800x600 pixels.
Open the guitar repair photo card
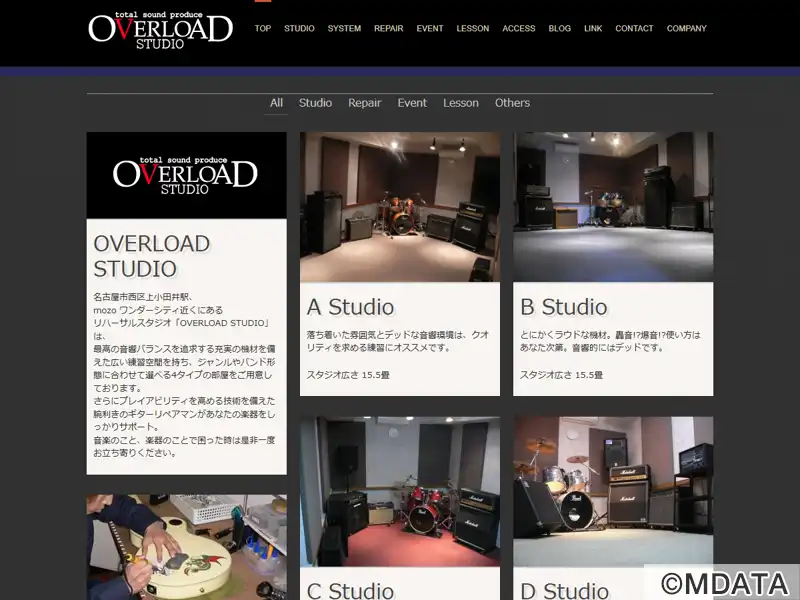[186, 547]
